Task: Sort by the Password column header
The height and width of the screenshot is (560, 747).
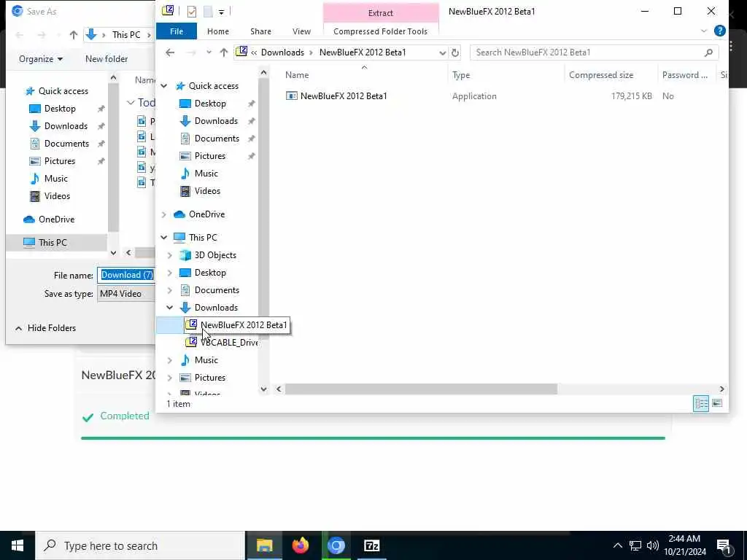Action: 684,75
